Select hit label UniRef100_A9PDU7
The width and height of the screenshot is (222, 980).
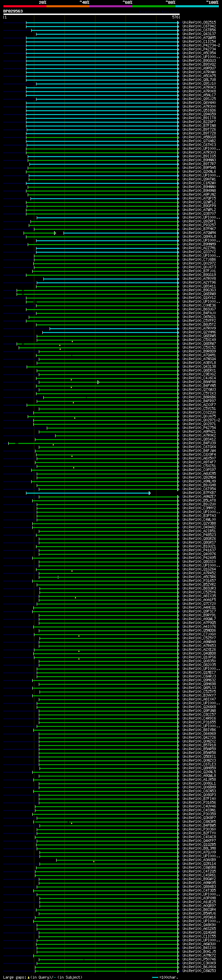click(199, 68)
